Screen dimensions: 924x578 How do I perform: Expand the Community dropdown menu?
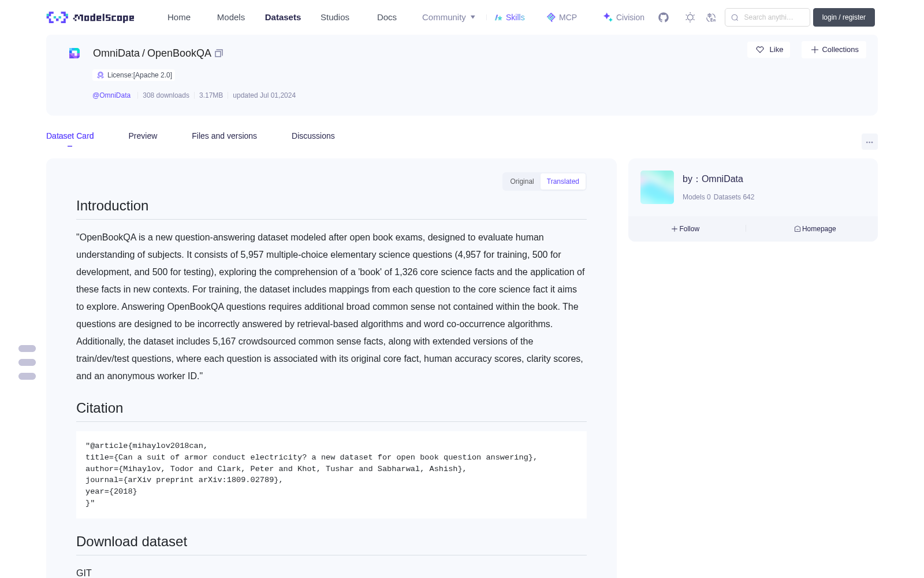click(449, 17)
